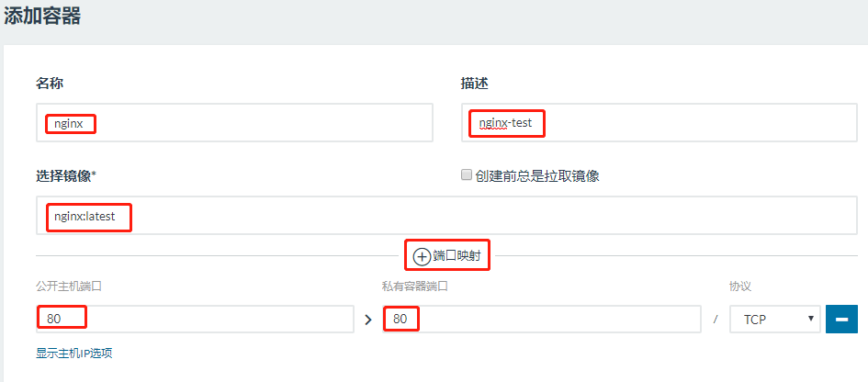This screenshot has width=868, height=382.
Task: Open the TCP protocol dropdown
Action: point(774,319)
